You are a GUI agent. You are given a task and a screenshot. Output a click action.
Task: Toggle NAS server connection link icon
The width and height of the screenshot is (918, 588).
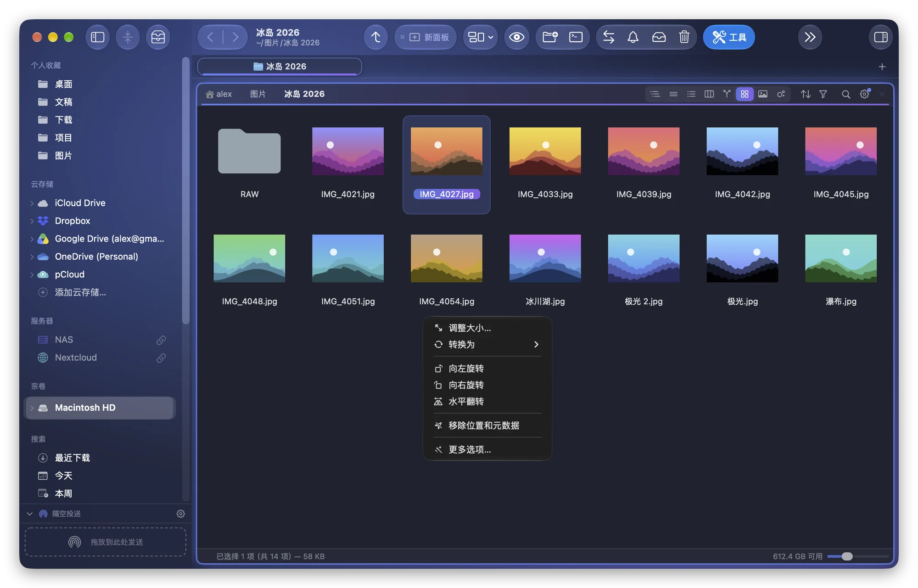click(161, 340)
